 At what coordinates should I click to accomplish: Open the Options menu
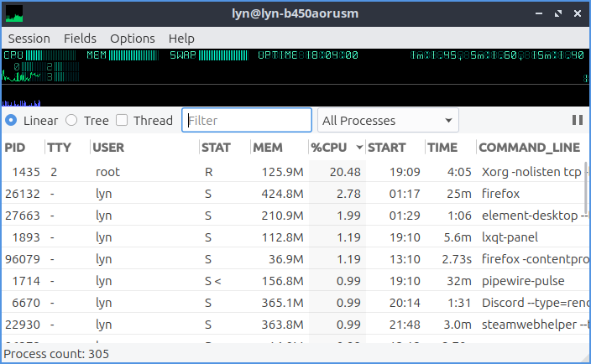133,39
